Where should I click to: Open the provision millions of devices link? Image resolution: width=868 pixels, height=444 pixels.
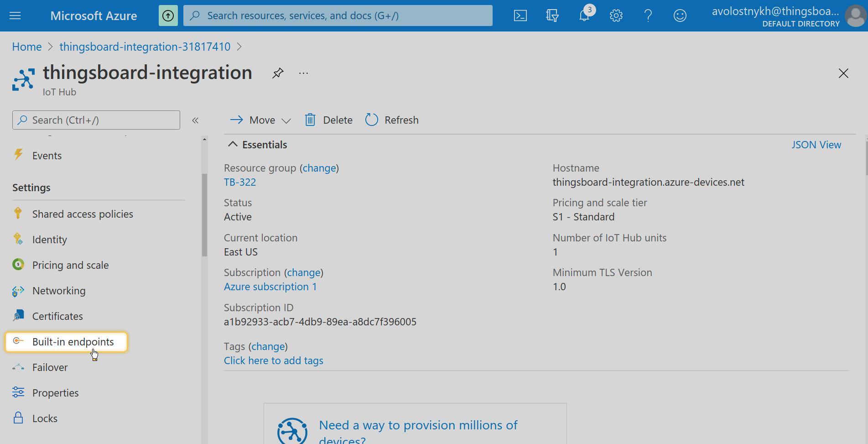click(418, 432)
